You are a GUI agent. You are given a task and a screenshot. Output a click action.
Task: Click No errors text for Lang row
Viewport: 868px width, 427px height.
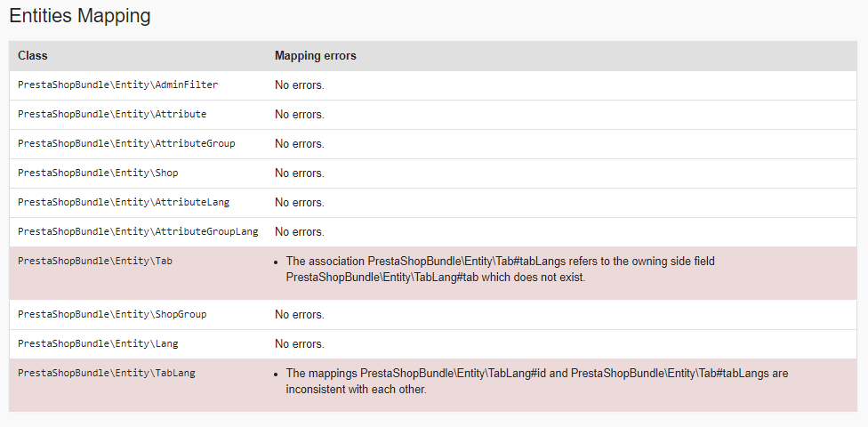tap(299, 343)
